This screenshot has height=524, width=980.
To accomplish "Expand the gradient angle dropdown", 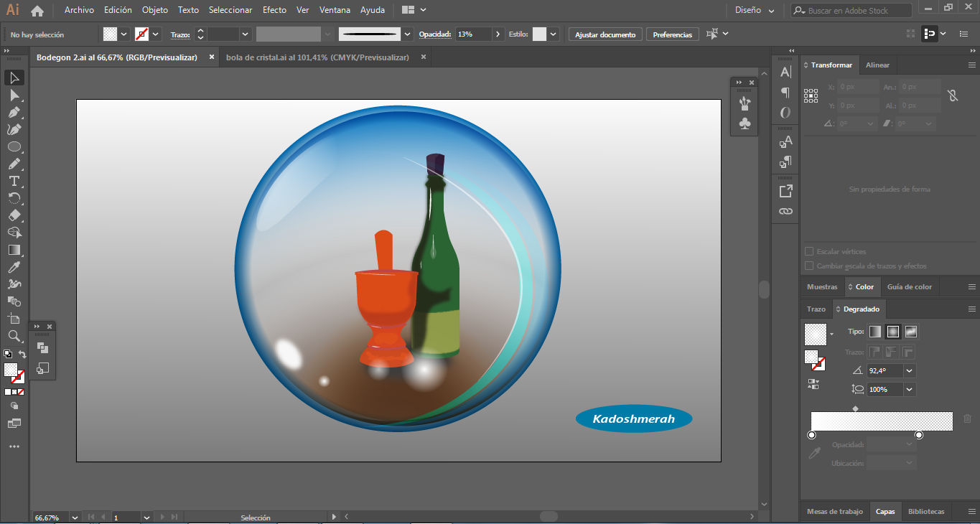I will pyautogui.click(x=910, y=371).
